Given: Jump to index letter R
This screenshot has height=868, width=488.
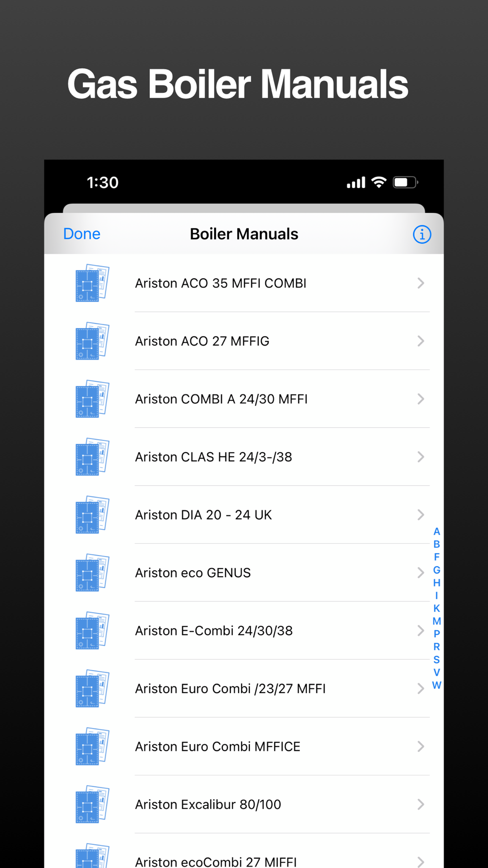Looking at the screenshot, I should pos(437,647).
